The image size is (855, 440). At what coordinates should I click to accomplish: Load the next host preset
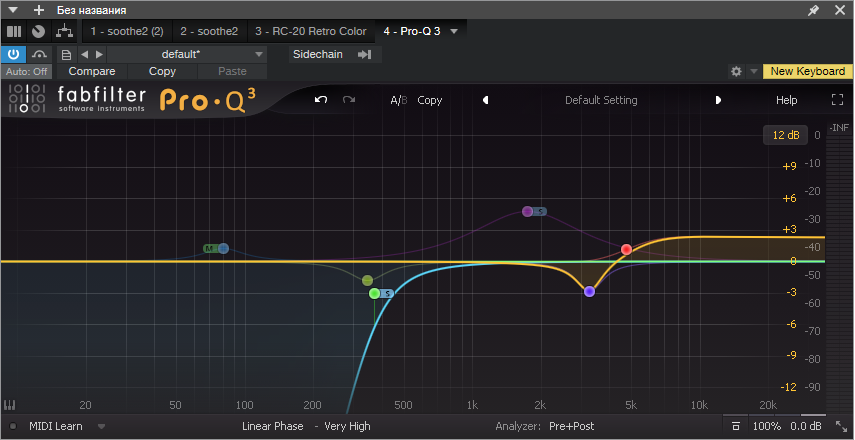pyautogui.click(x=99, y=55)
